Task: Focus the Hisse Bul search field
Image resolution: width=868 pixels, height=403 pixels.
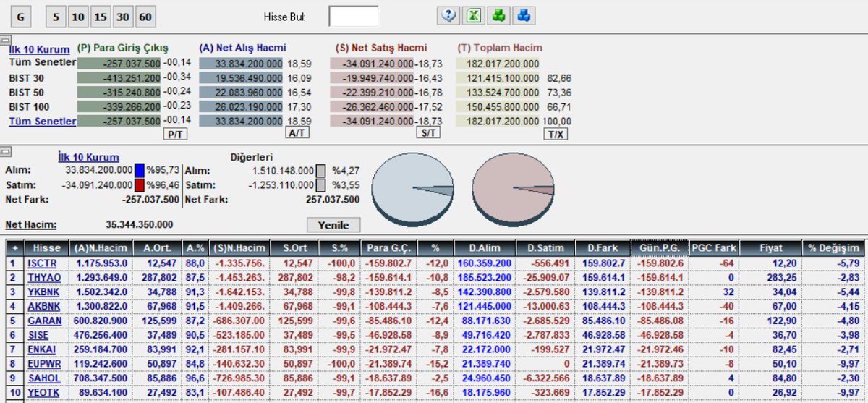Action: click(353, 16)
